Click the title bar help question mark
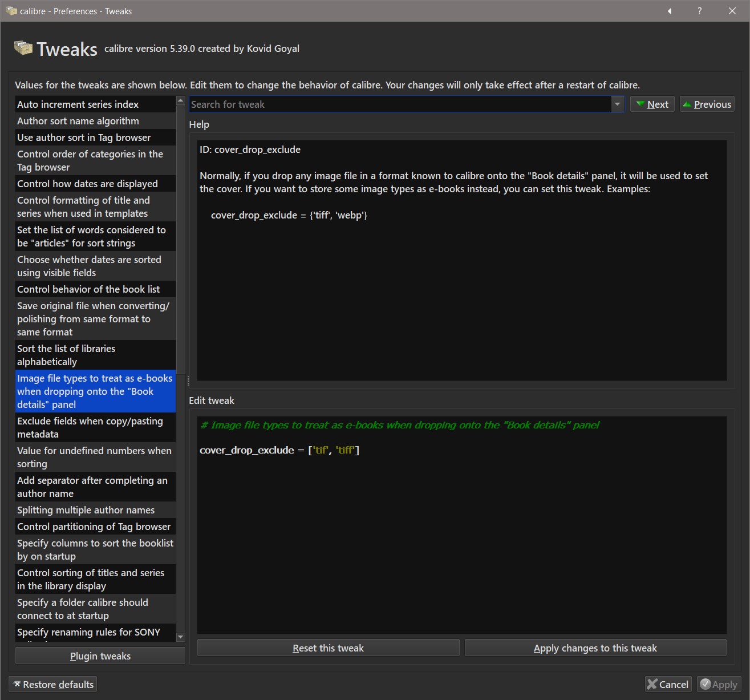 (x=700, y=11)
